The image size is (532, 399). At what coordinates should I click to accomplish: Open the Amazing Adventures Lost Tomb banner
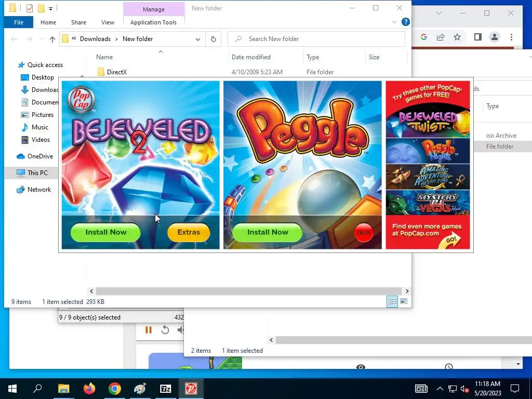pos(428,177)
